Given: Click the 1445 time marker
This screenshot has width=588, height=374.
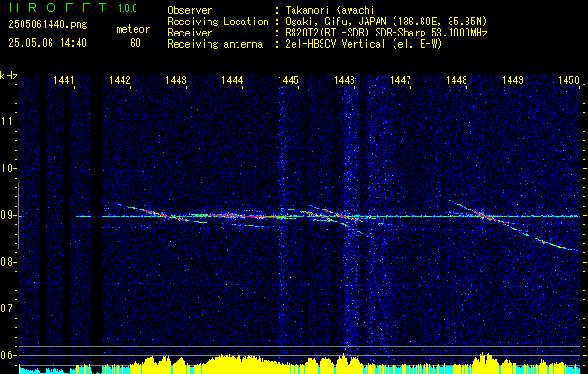Looking at the screenshot, I should [x=288, y=79].
